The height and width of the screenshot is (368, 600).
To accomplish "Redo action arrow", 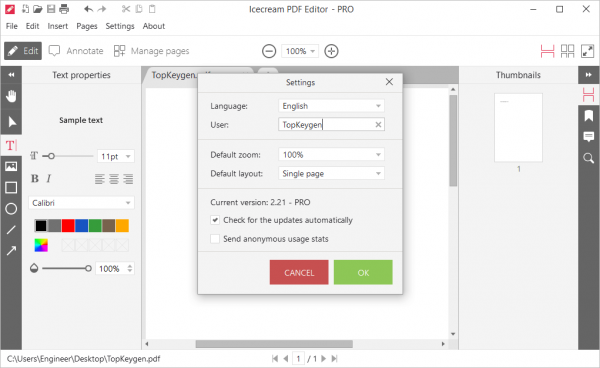I will tap(102, 9).
